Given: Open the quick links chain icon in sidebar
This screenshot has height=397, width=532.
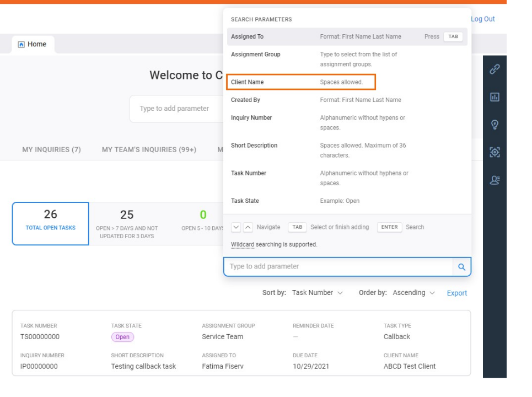Looking at the screenshot, I should [x=495, y=69].
